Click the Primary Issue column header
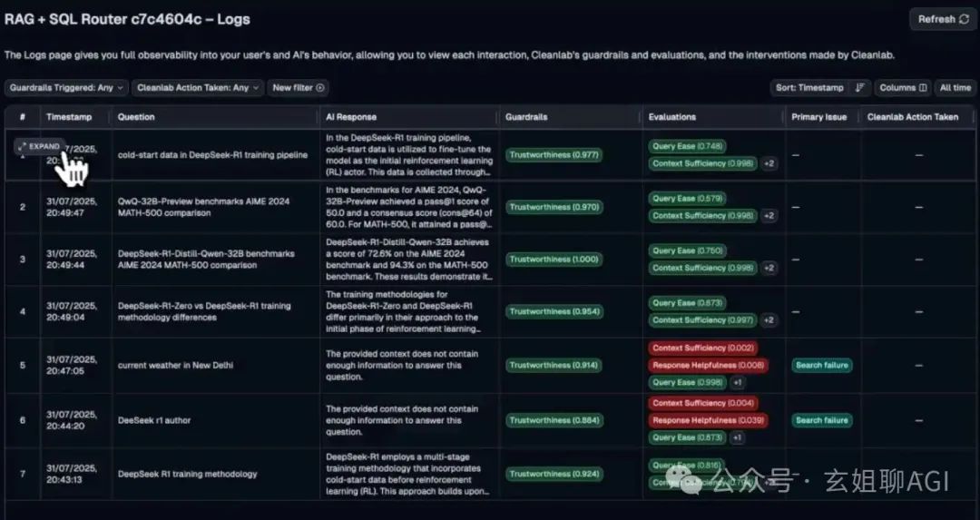This screenshot has width=980, height=520. [x=818, y=117]
